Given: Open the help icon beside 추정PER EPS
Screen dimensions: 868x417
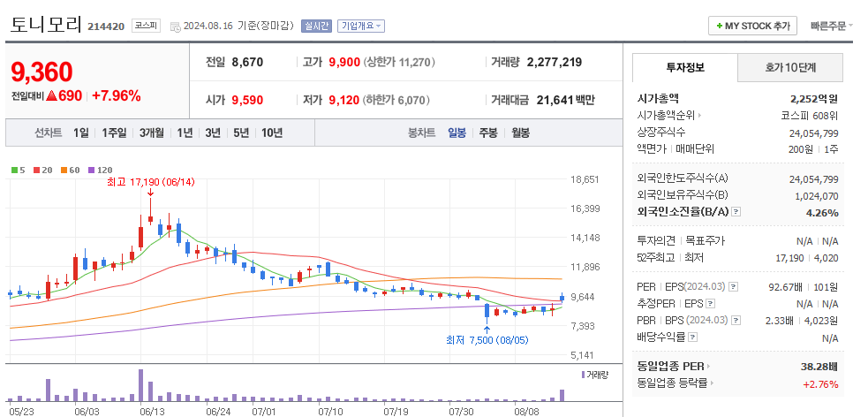Looking at the screenshot, I should [x=711, y=304].
